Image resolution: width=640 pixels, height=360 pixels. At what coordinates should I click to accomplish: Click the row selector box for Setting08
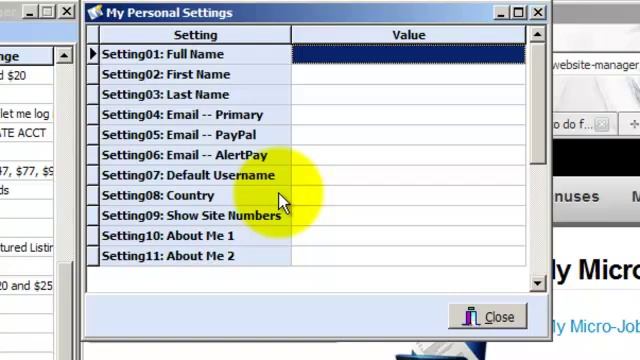pos(93,196)
